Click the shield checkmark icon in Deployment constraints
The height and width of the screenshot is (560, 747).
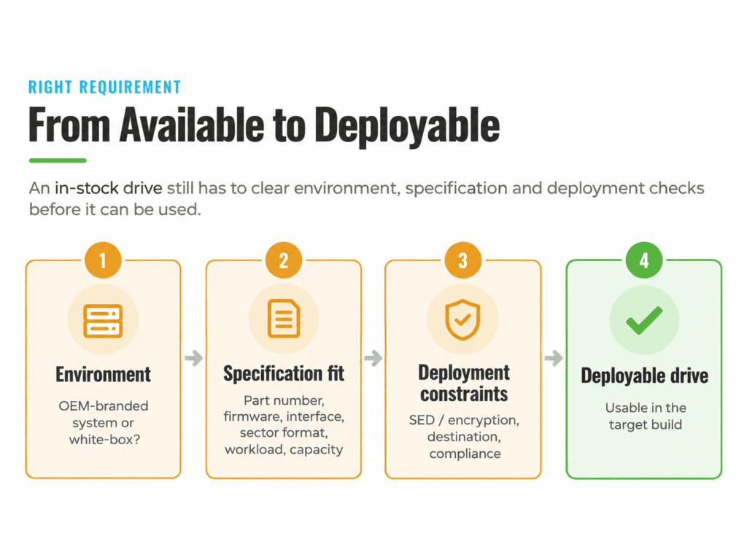click(462, 319)
